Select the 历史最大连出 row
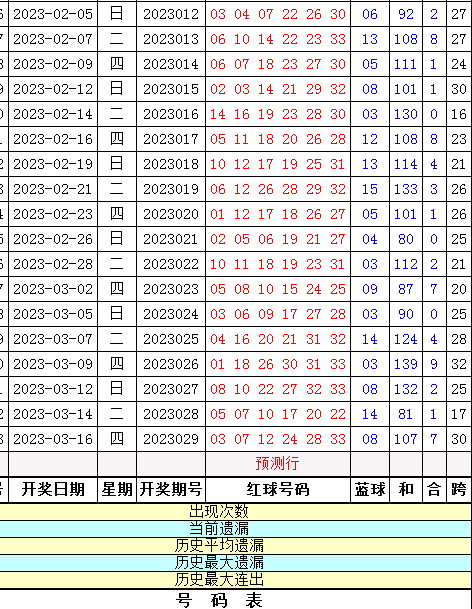Viewport: 472px width, 609px height. (x=236, y=580)
